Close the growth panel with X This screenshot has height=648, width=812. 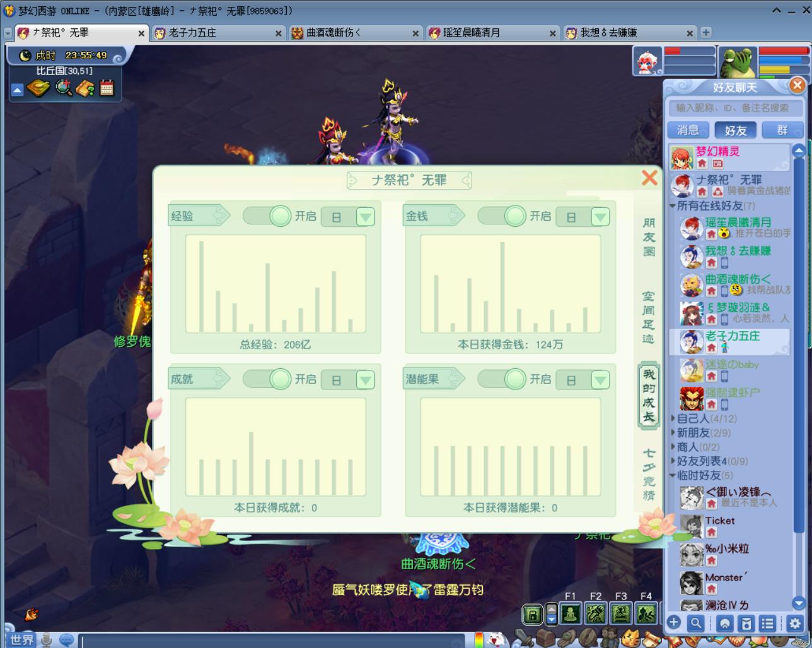(x=649, y=178)
